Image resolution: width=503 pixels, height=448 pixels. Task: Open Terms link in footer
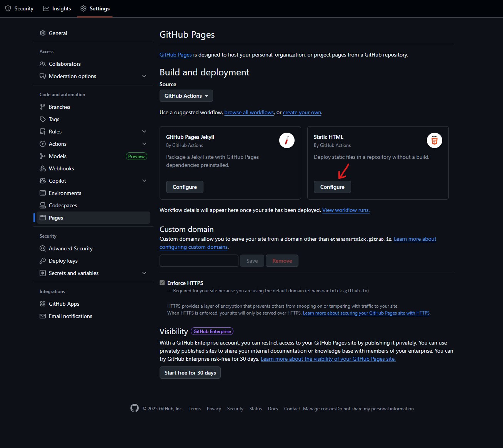tap(195, 409)
